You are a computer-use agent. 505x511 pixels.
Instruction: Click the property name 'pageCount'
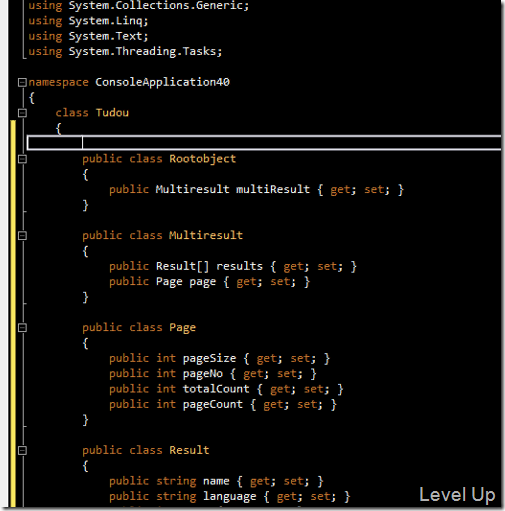pos(213,404)
